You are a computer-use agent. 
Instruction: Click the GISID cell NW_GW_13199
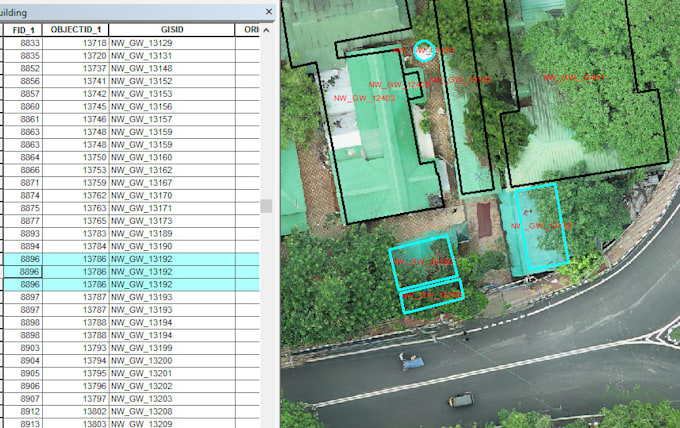pos(172,348)
